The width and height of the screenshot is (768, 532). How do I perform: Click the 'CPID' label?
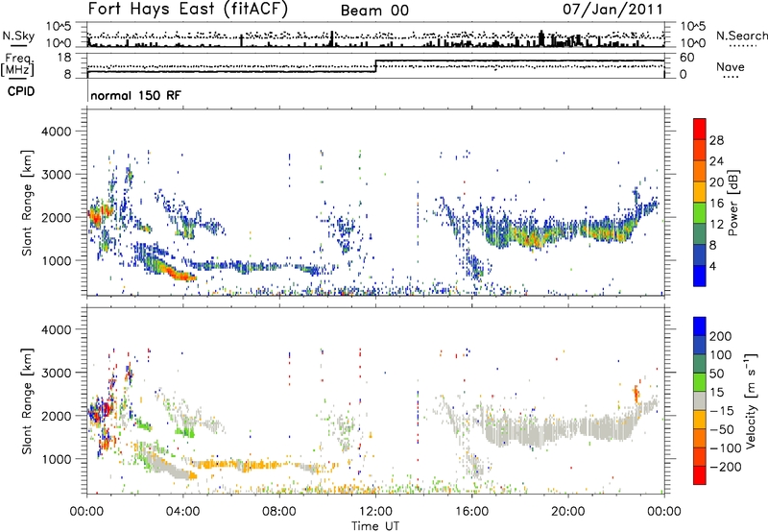pos(21,91)
